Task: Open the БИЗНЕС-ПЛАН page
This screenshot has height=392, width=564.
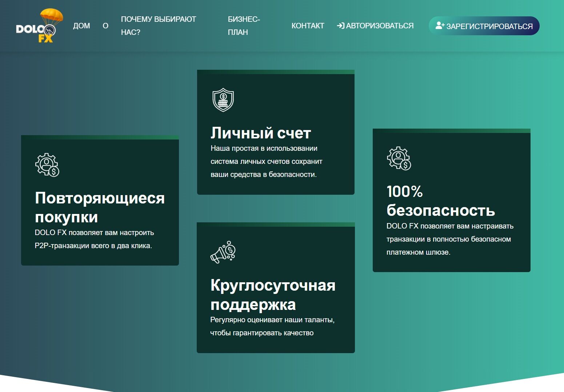Action: (244, 25)
